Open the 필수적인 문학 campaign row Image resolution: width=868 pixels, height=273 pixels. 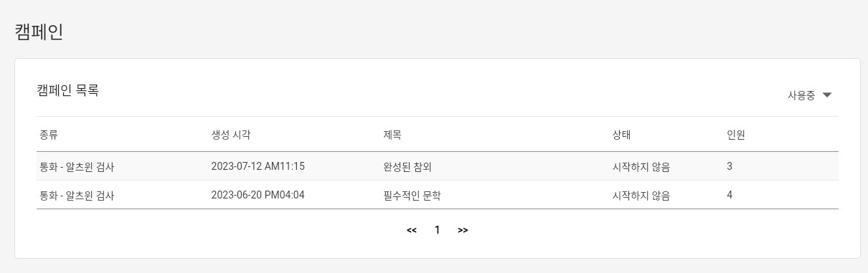click(438, 195)
